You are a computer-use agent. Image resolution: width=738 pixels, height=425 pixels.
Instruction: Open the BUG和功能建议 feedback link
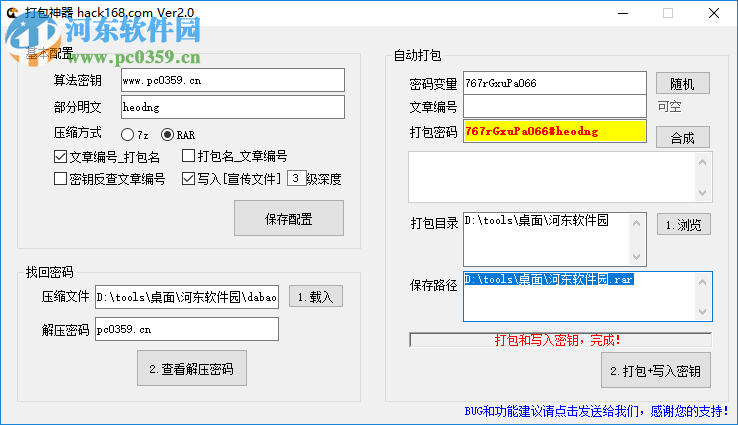(x=596, y=411)
